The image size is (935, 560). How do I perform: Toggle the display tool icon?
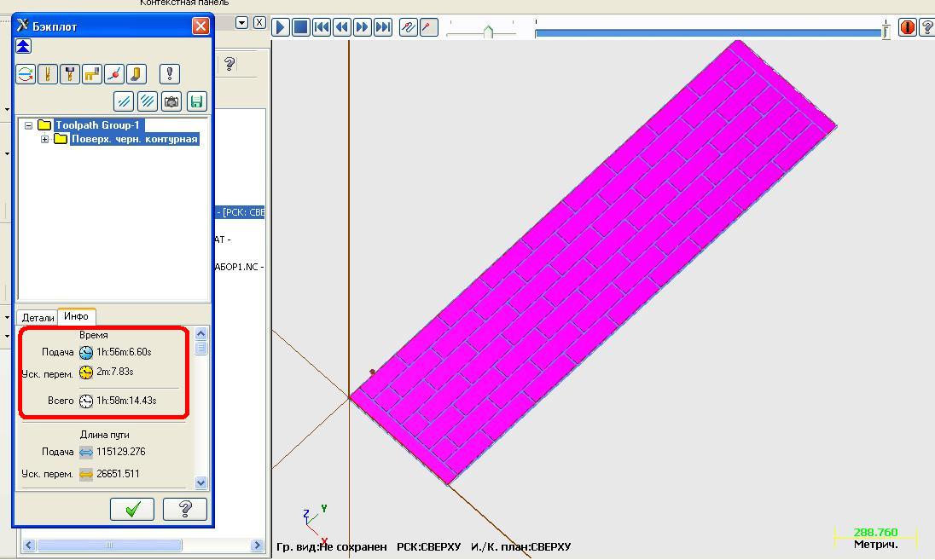48,74
